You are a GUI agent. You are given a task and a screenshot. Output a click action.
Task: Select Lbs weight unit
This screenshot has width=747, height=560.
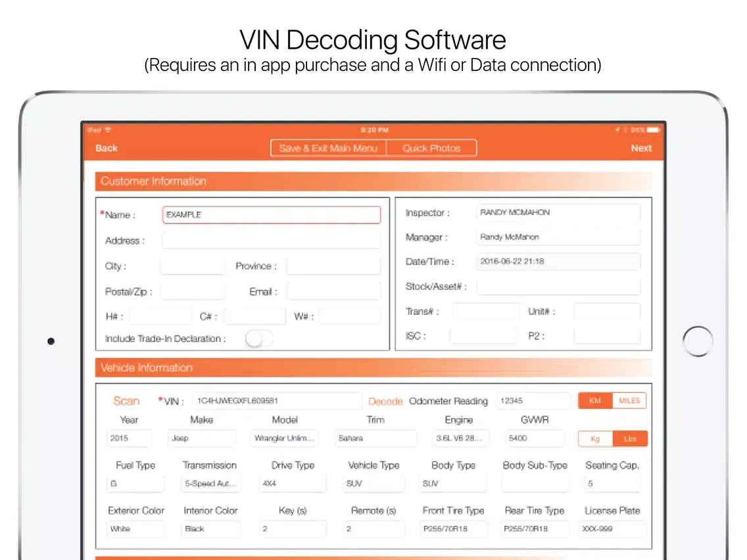coord(630,438)
